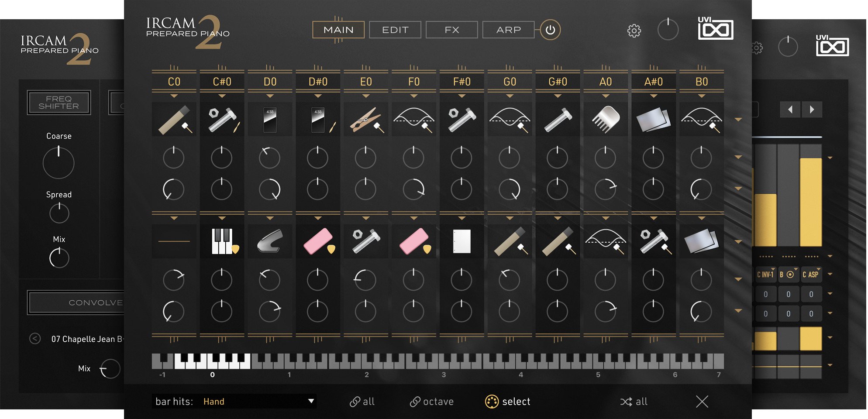Toggle the C ASP cell in right window
Image resolution: width=868 pixels, height=419 pixels.
pos(811,275)
